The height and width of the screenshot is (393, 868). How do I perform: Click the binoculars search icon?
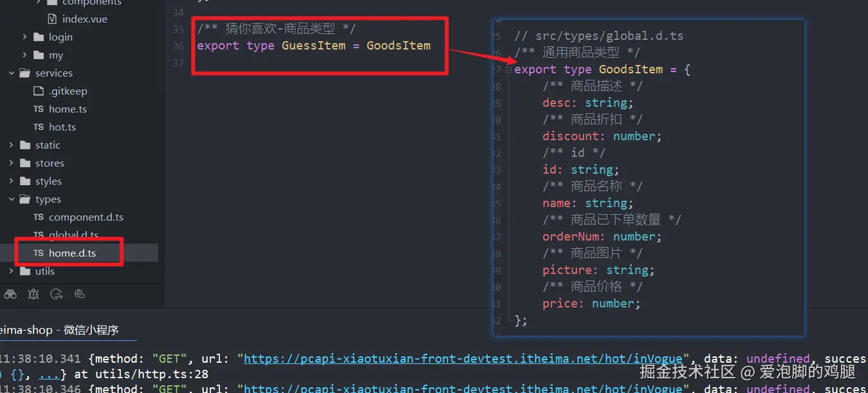(x=10, y=295)
